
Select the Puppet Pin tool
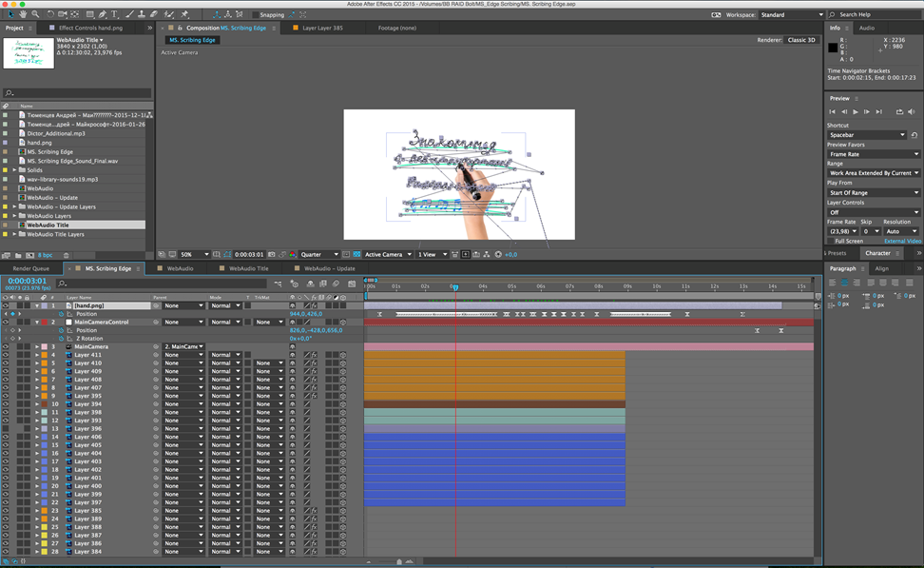pyautogui.click(x=183, y=14)
